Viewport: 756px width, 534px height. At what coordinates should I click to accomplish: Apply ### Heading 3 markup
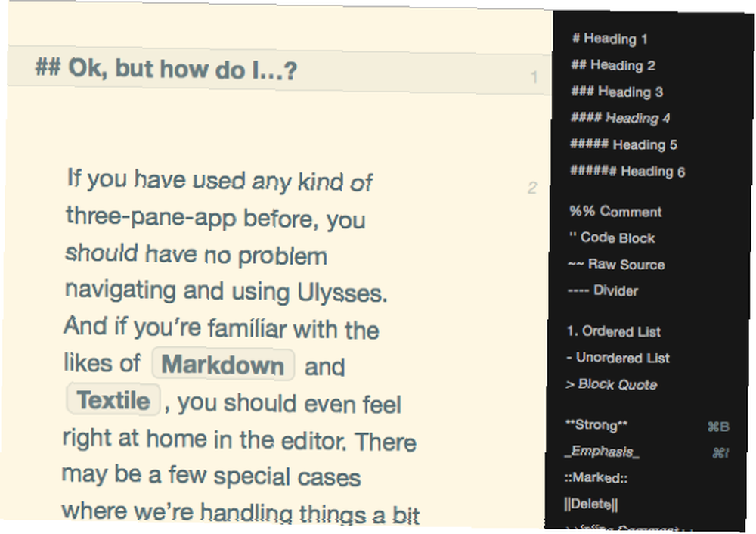pos(617,92)
